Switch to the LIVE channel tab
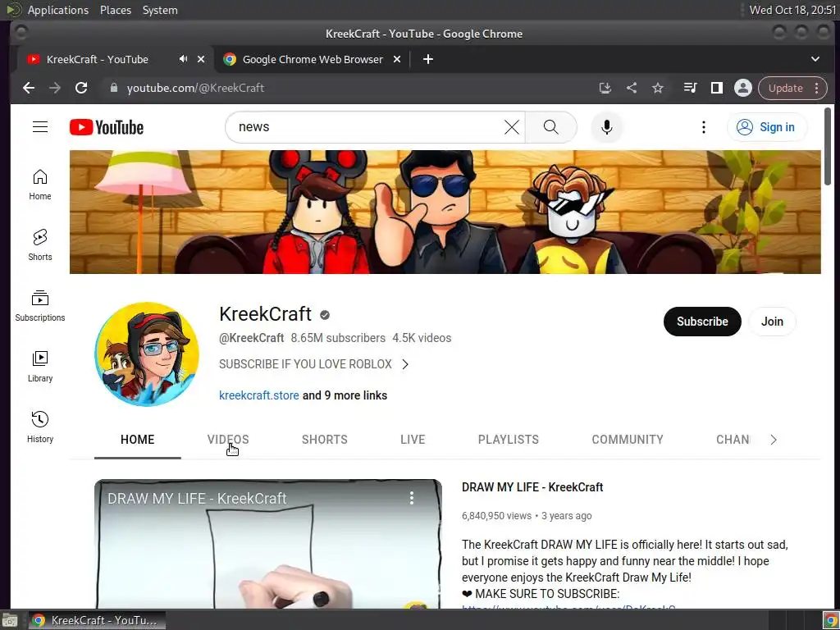The width and height of the screenshot is (840, 630). 413,440
